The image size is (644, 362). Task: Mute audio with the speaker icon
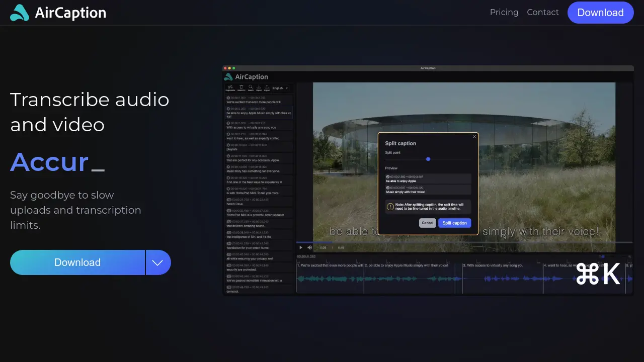(x=310, y=247)
